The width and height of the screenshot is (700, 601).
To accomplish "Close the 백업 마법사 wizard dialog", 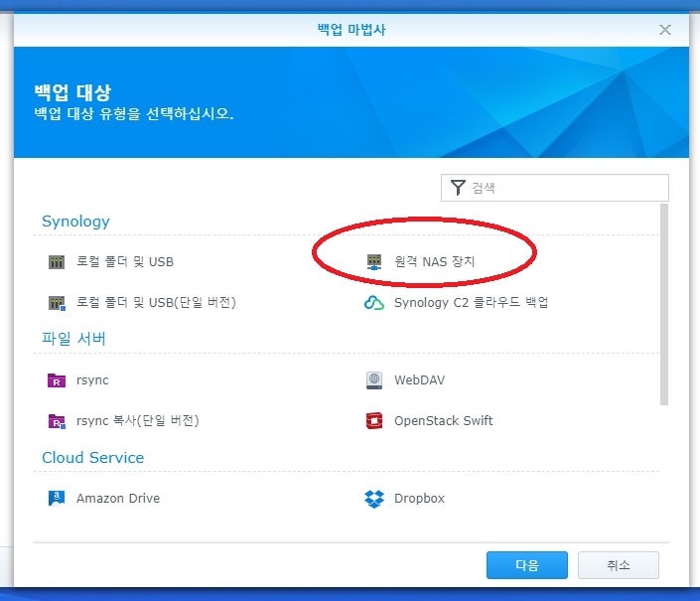I will [x=665, y=30].
